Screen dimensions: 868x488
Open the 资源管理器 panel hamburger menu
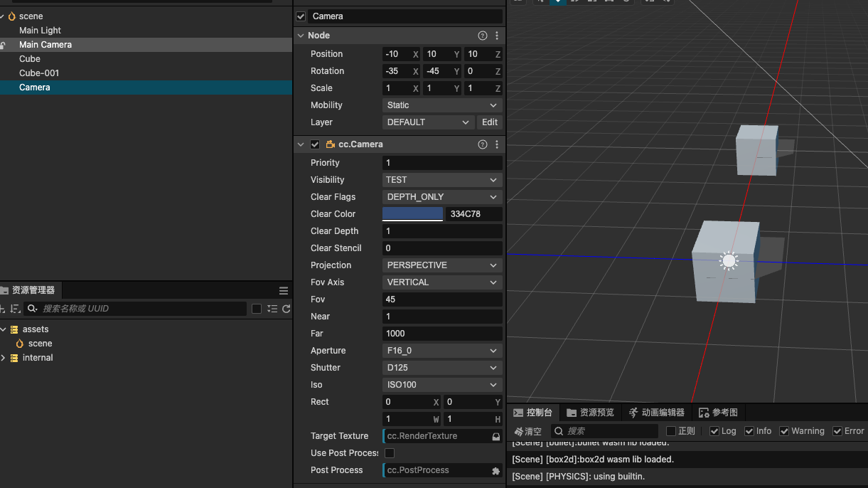tap(284, 290)
